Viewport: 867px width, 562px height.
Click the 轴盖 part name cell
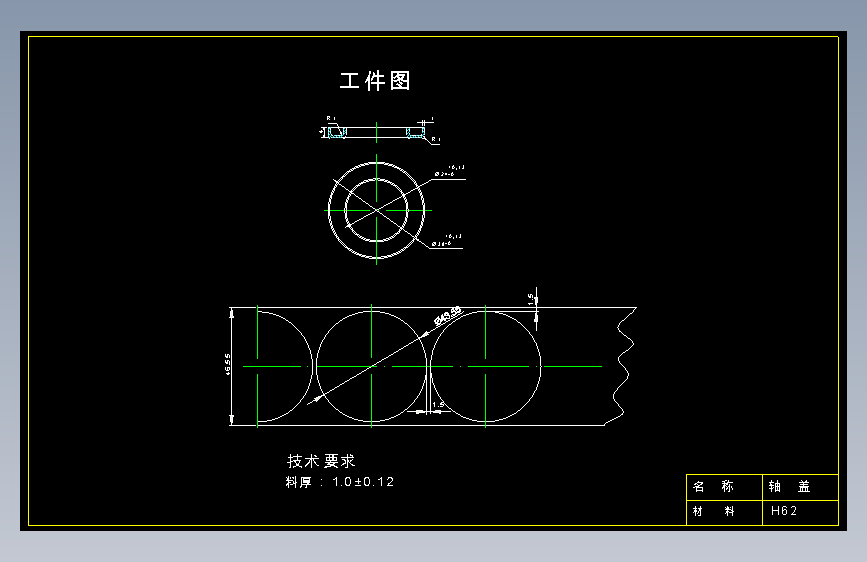[800, 487]
